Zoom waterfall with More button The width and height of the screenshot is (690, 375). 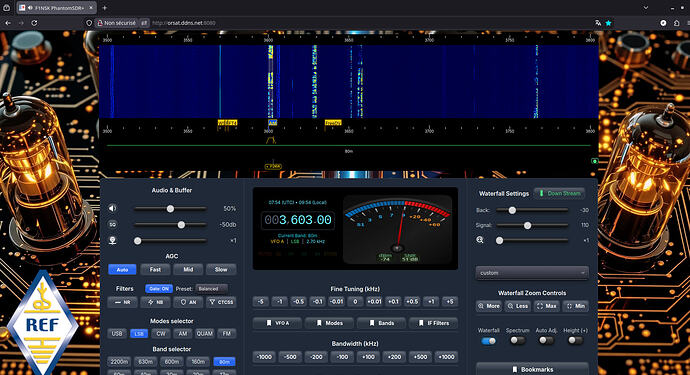(489, 306)
